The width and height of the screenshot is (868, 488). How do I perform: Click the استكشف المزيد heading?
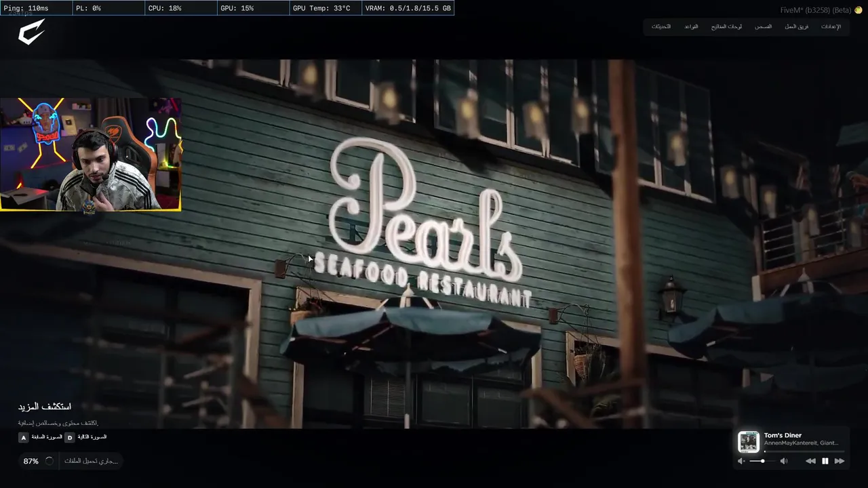tap(45, 407)
